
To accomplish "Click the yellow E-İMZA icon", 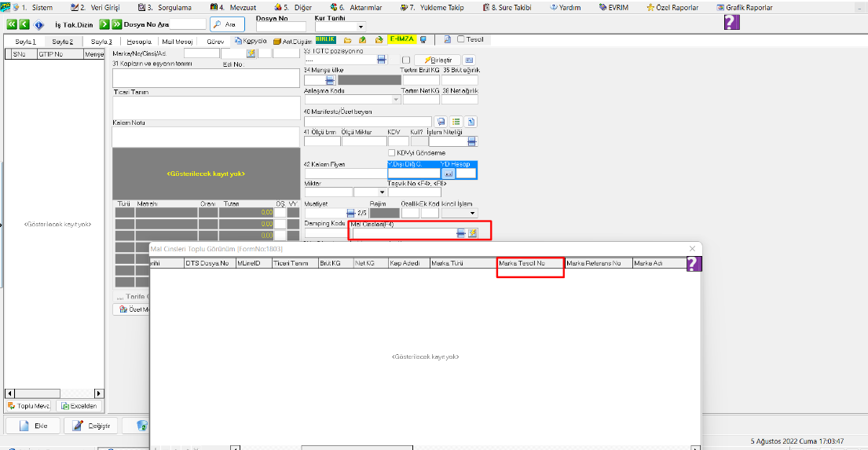I will click(402, 39).
